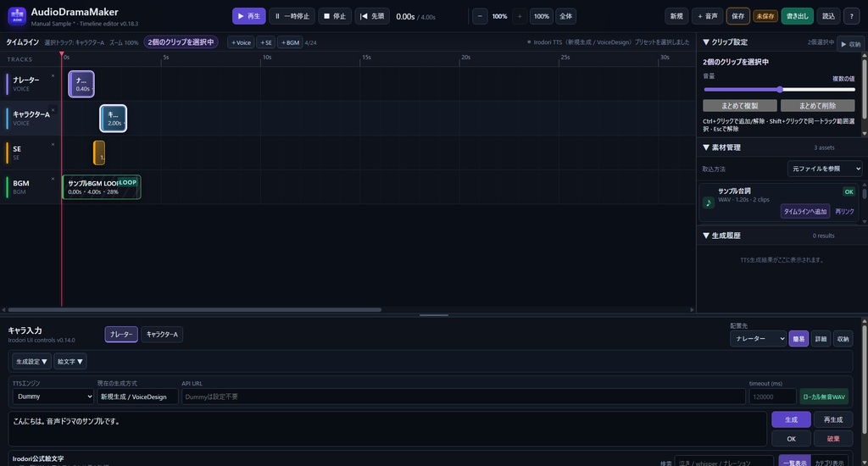
Task: Adjust the 音量 volume slider
Action: 780,89
